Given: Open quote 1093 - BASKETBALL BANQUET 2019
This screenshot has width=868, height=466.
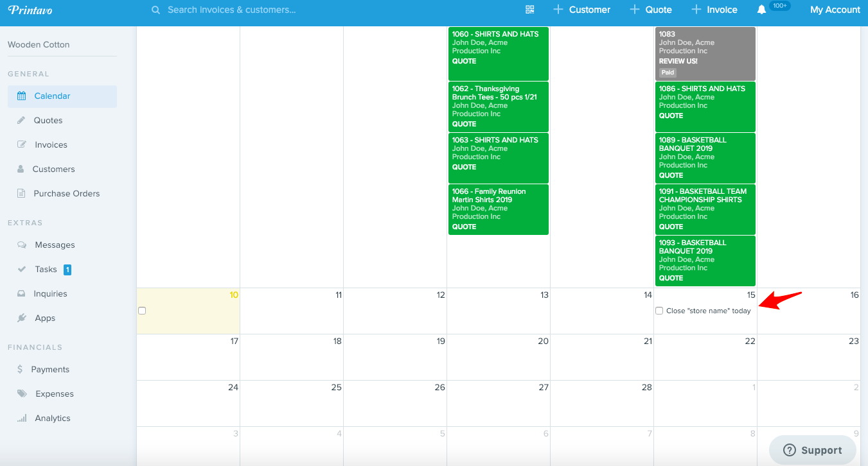Looking at the screenshot, I should [705, 261].
